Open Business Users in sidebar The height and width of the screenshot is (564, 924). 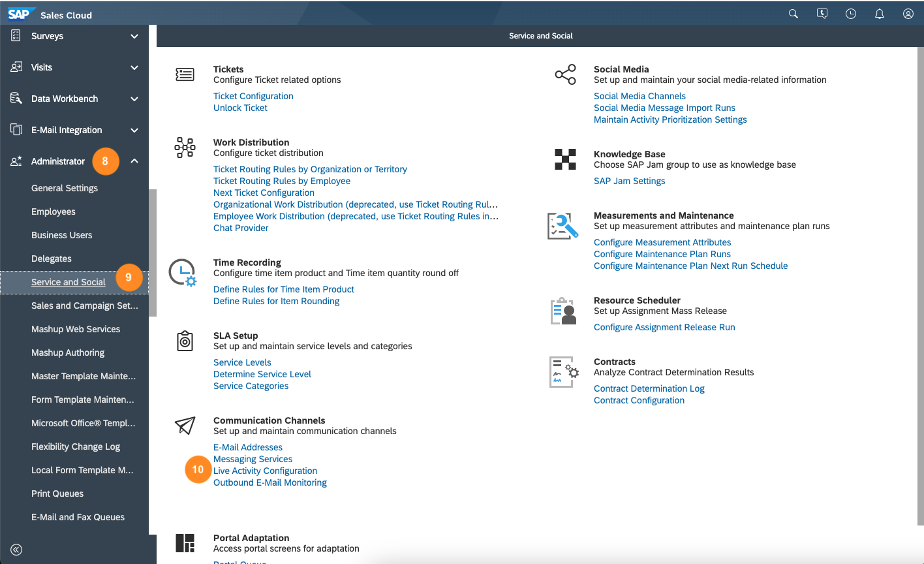tap(62, 235)
